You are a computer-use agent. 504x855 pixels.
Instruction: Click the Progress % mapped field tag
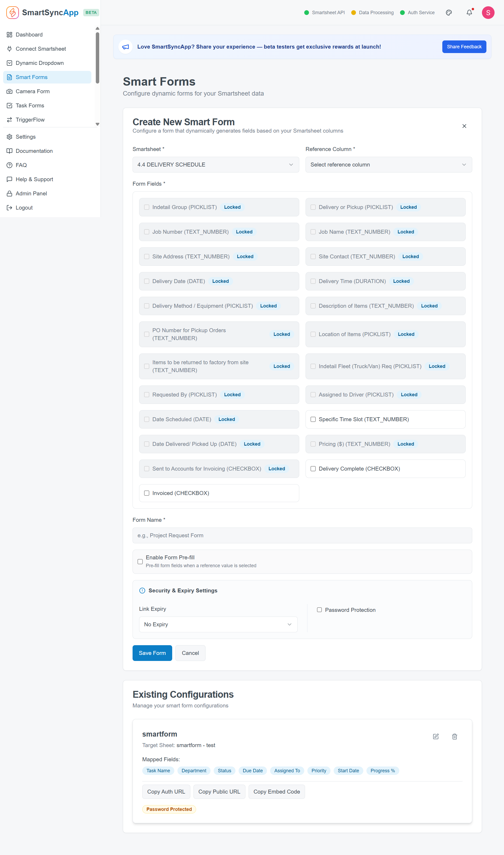(382, 771)
